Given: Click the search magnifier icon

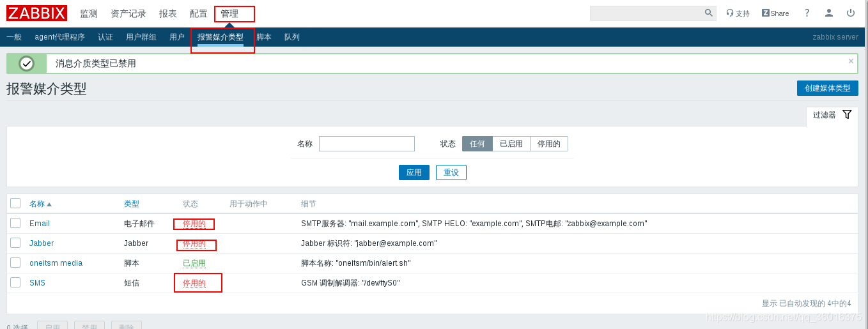Looking at the screenshot, I should tap(708, 13).
